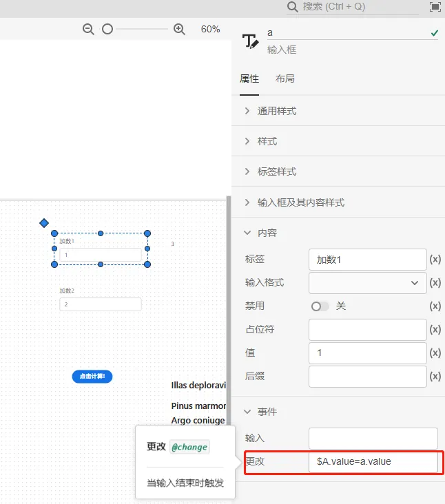
Task: Click the zoom in magnifier icon
Action: (x=179, y=29)
